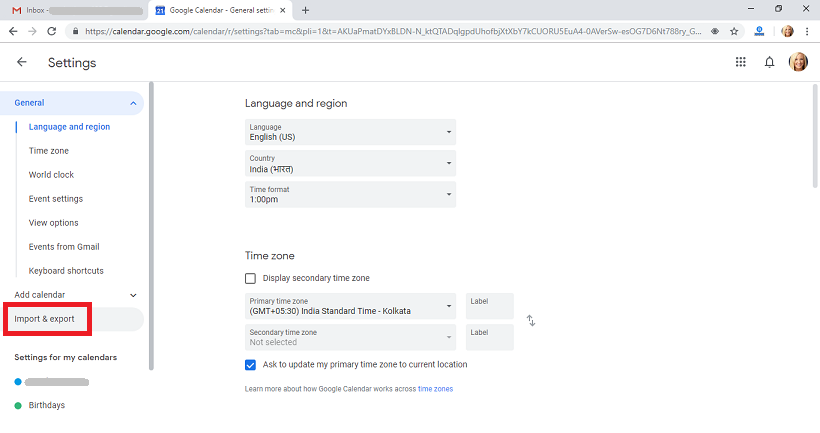Open the Time format dropdown
This screenshot has height=433, width=820.
(350, 195)
